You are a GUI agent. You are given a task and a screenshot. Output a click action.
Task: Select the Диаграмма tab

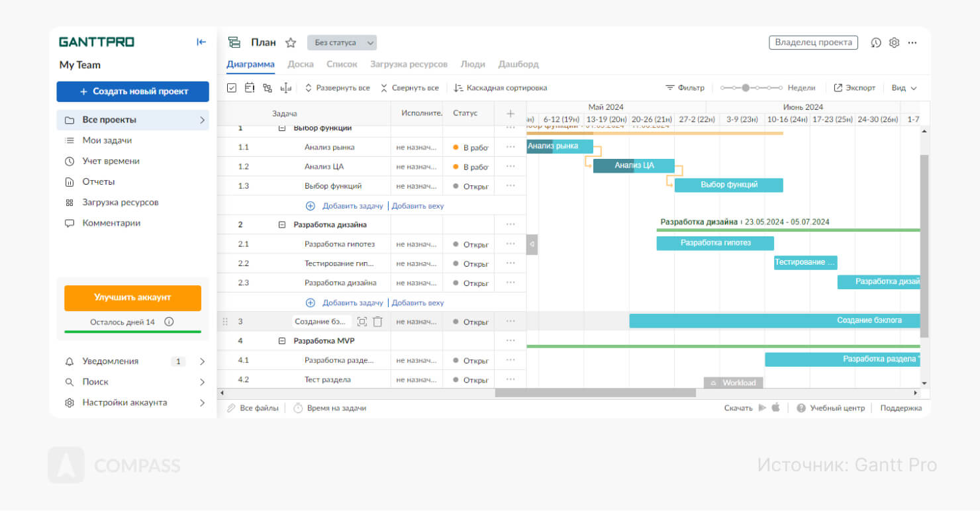(250, 64)
